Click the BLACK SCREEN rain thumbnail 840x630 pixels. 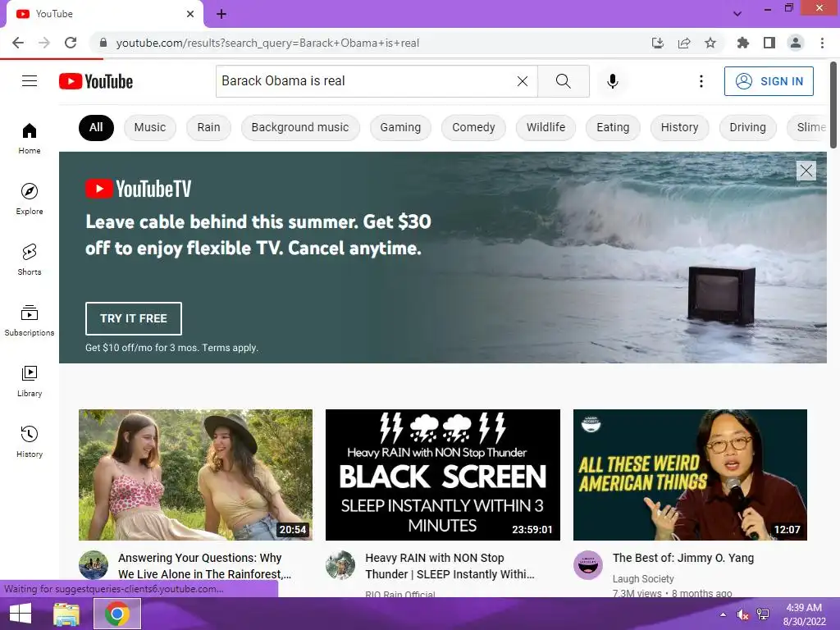point(442,475)
